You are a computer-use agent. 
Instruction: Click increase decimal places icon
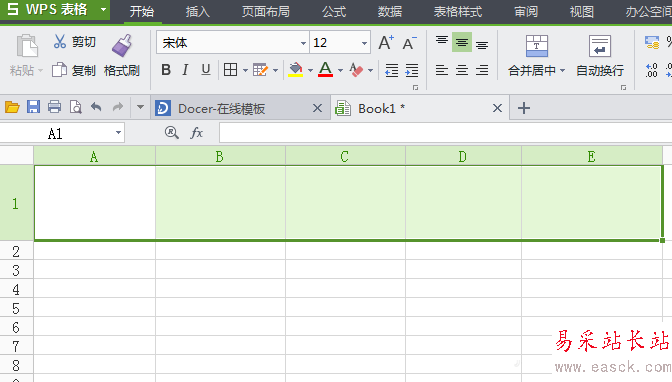click(652, 70)
